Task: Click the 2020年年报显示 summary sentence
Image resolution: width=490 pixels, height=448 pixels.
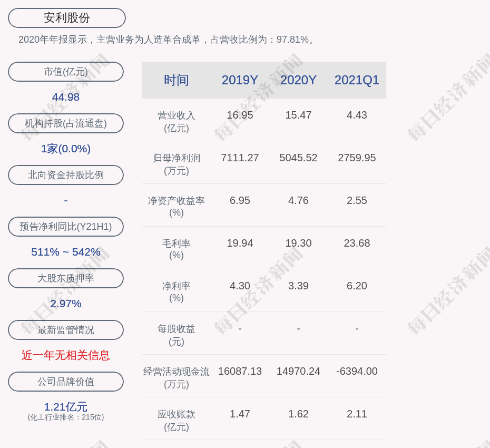Action: tap(166, 40)
